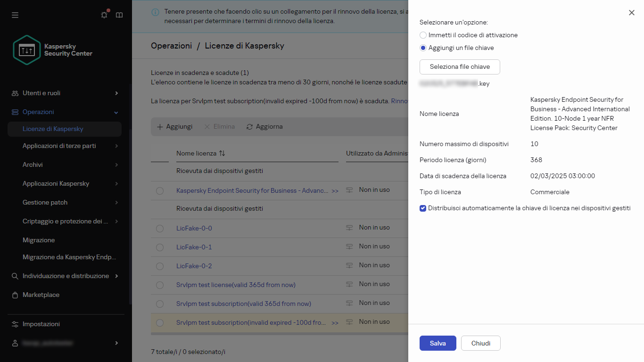Select 'Aggiungi un file chiave' radio button
Screen dimensions: 644x362
(423, 48)
